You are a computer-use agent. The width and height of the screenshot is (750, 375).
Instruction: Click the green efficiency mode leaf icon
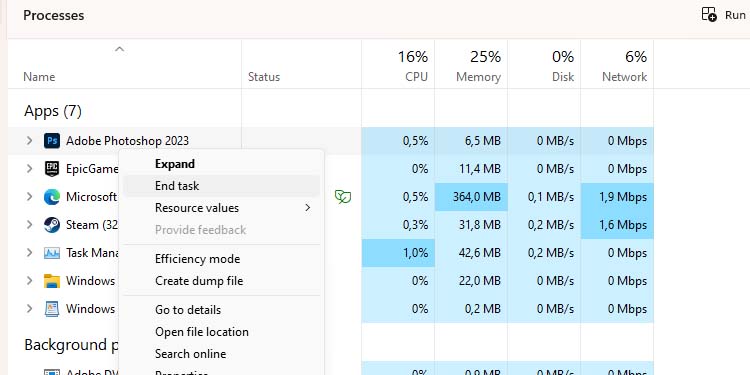343,197
